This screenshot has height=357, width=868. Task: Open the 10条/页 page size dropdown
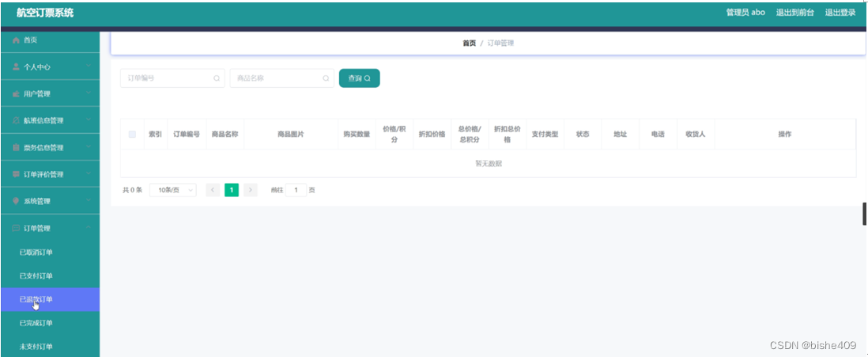click(172, 190)
